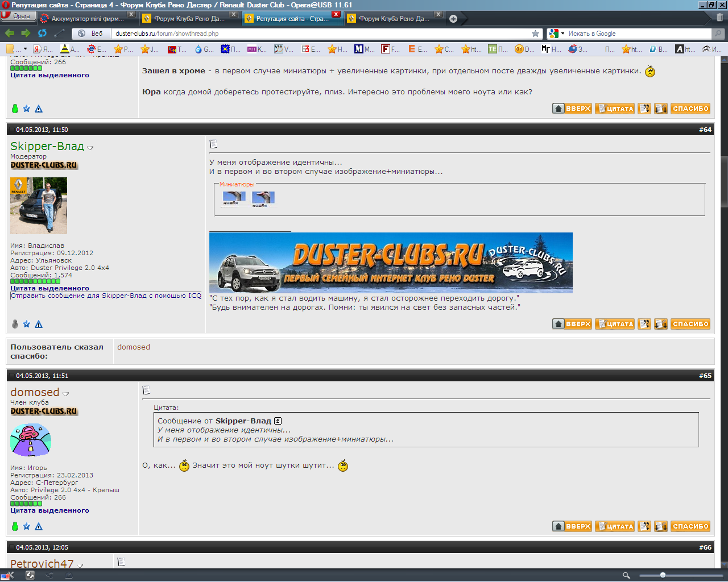The width and height of the screenshot is (728, 582).
Task: Open the first thumbnail in Миниатюры
Action: [x=234, y=198]
